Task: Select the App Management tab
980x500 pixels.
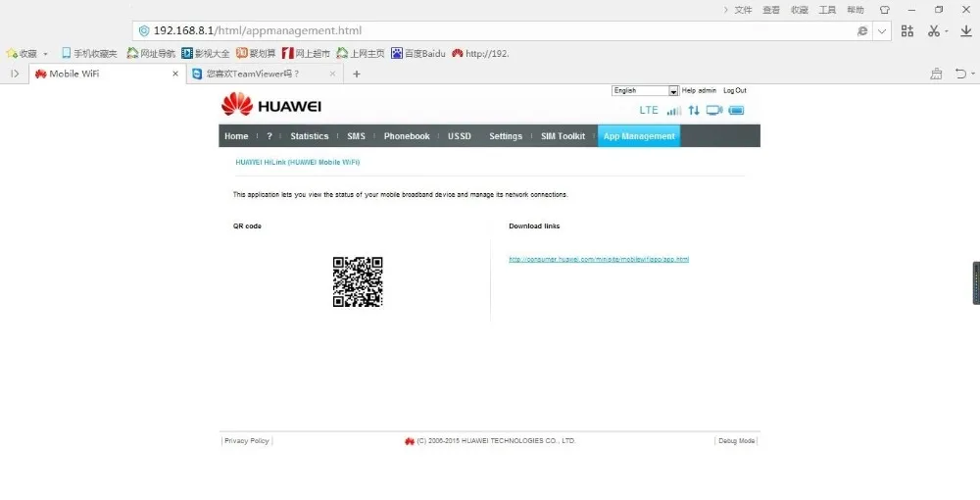Action: [639, 136]
